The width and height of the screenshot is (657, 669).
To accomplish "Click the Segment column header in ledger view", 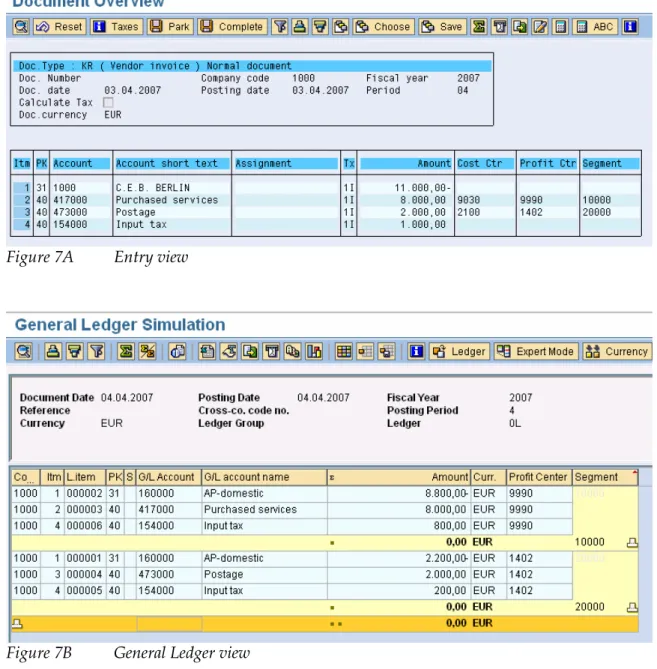I will click(605, 477).
